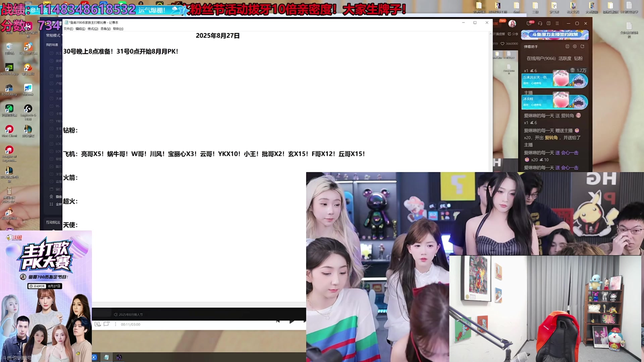Click the speaker icon beside 2025年8月情人节
Viewport: 644px width, 362px height.
[116, 314]
